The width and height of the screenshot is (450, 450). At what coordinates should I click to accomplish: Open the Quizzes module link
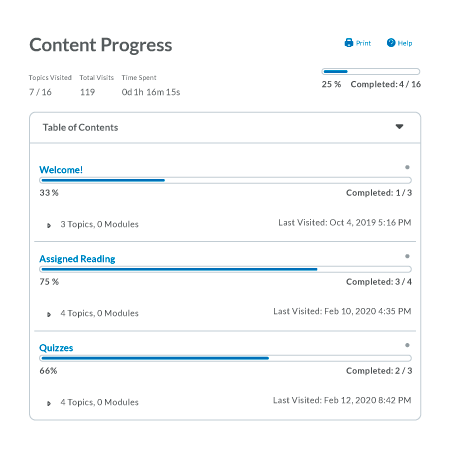coord(56,348)
